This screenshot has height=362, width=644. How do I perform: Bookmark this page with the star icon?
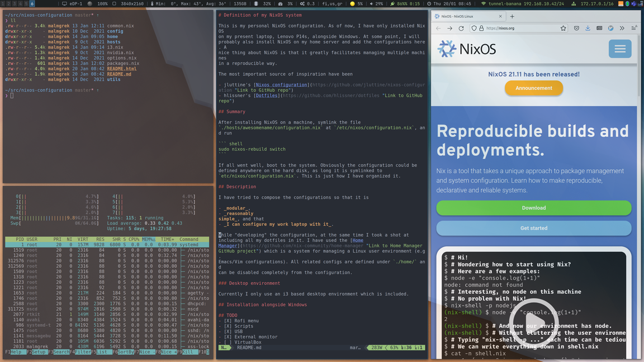tap(563, 28)
